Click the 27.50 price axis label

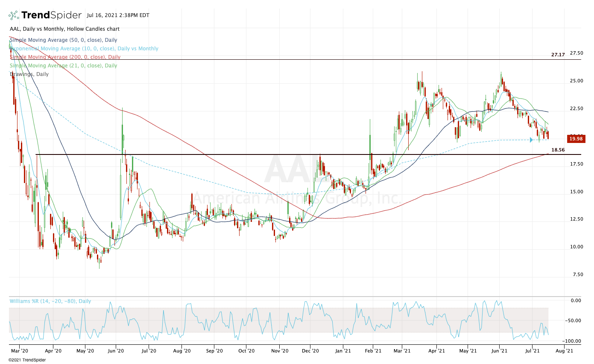tap(576, 53)
